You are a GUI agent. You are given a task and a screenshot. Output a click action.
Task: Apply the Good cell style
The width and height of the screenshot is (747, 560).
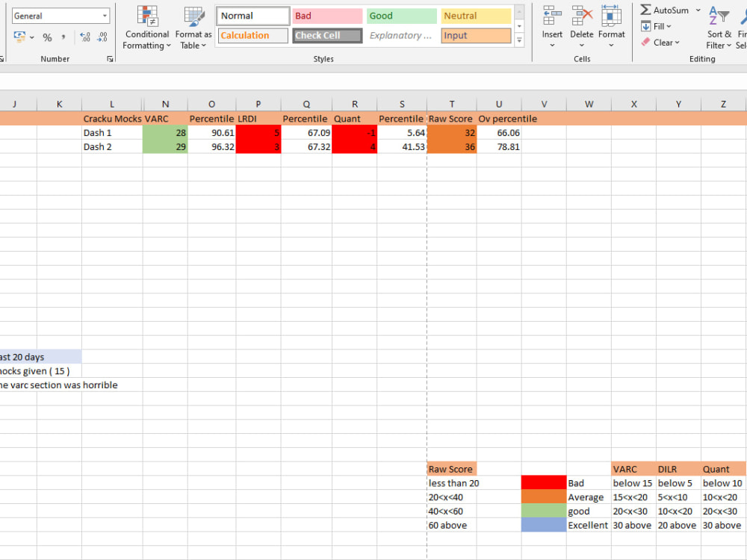point(402,16)
